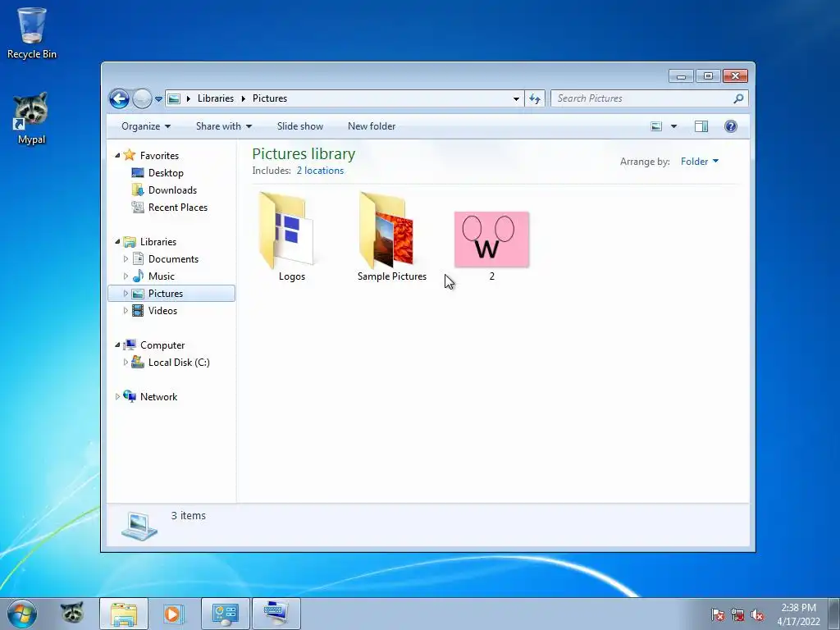Collapse the Computer group arrow
The width and height of the screenshot is (840, 630).
(117, 345)
